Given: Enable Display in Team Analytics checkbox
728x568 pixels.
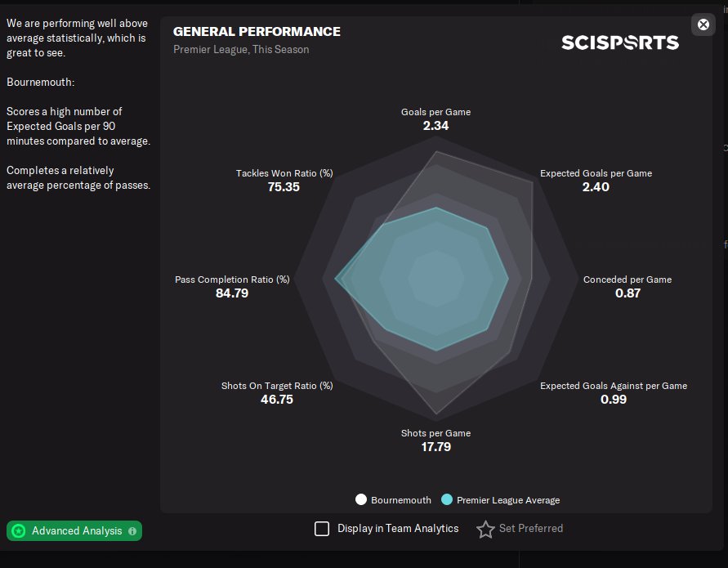Looking at the screenshot, I should click(322, 529).
